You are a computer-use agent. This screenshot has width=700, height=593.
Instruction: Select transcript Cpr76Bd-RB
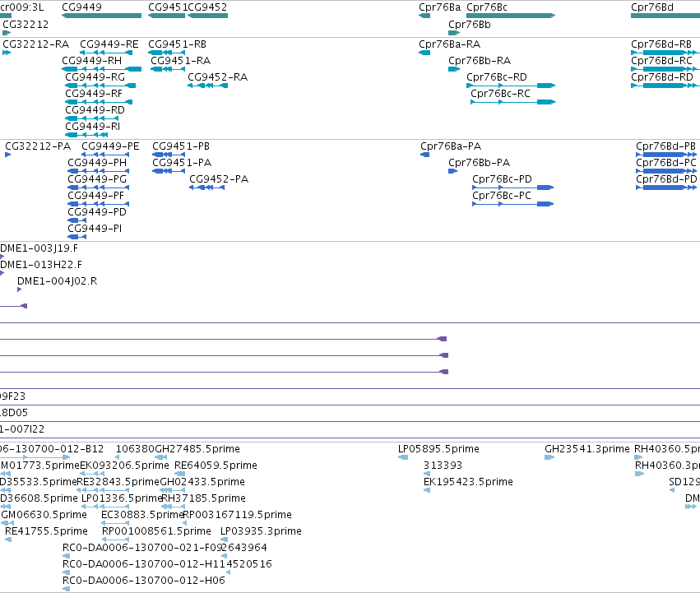(661, 44)
